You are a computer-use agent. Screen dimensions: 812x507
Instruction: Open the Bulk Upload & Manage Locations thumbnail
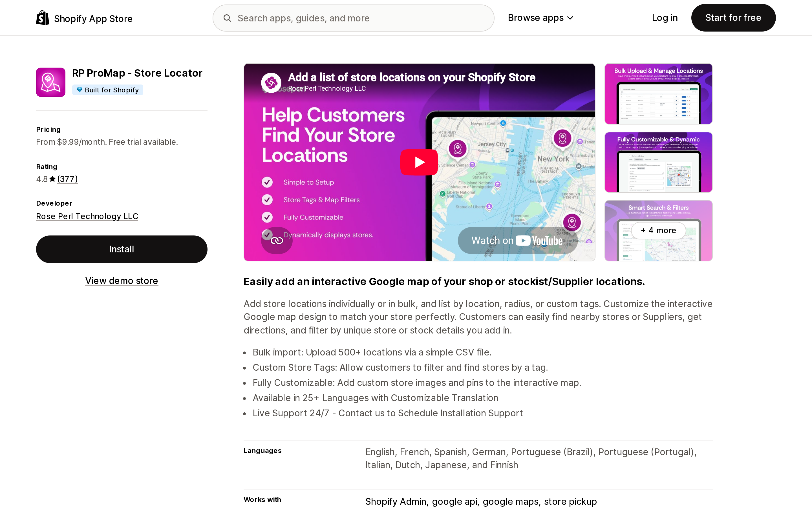(658, 94)
